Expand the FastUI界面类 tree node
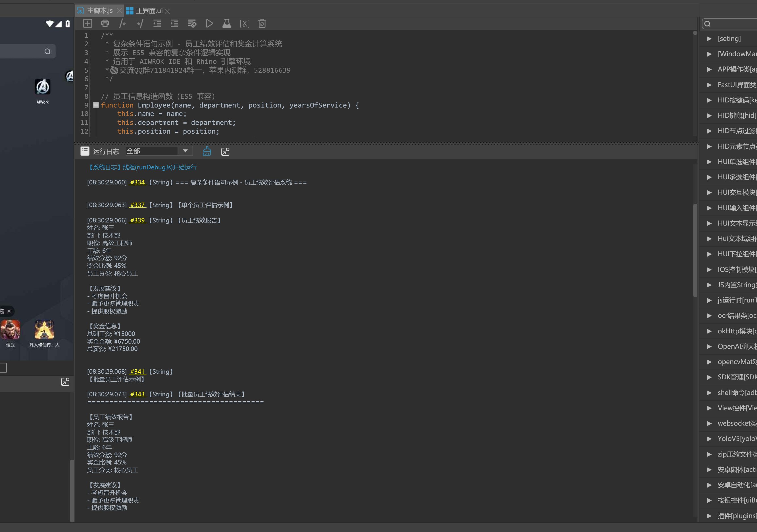Image resolution: width=757 pixels, height=532 pixels. point(709,85)
